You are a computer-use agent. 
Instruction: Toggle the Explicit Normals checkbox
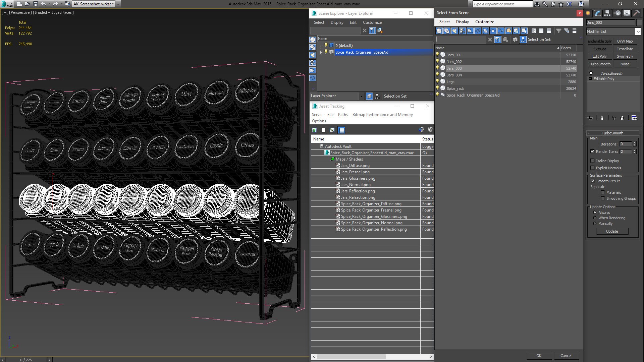click(x=592, y=168)
